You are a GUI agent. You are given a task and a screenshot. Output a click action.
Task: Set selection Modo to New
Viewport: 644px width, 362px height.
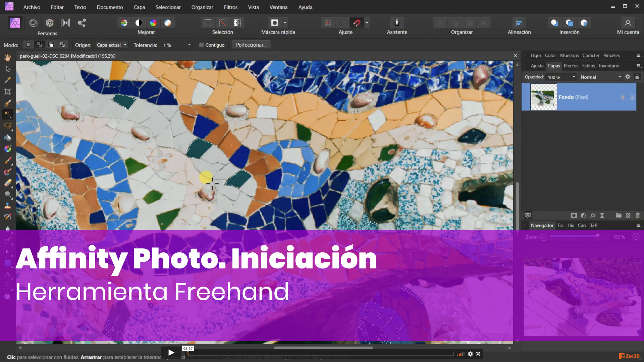pyautogui.click(x=28, y=45)
